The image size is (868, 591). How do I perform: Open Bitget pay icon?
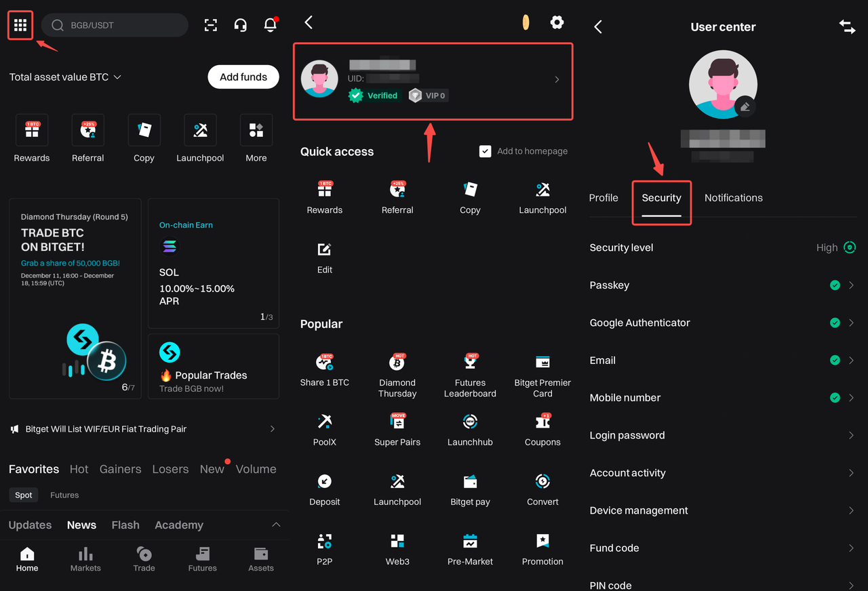pos(470,482)
